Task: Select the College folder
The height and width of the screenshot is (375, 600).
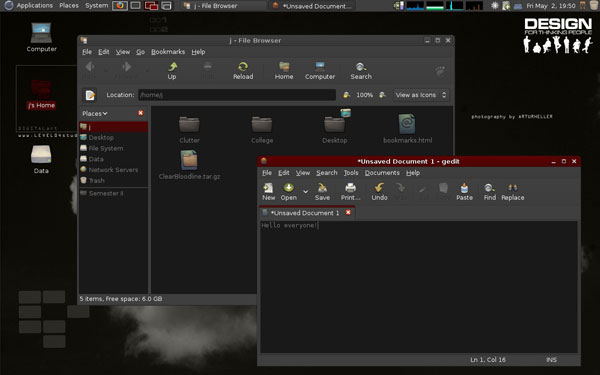Action: tap(262, 130)
